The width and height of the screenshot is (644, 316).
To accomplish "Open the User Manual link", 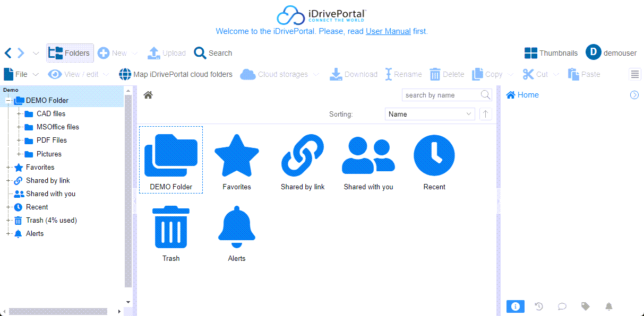I will (388, 31).
